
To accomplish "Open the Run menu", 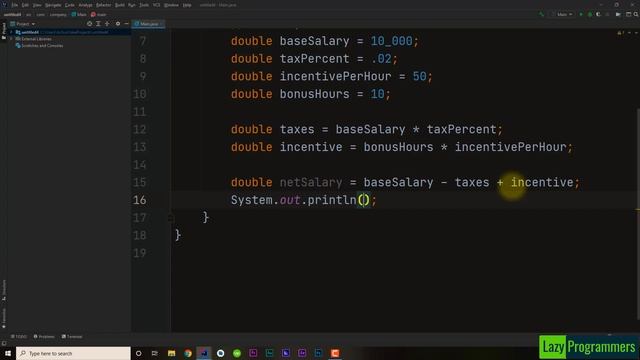I will click(131, 5).
